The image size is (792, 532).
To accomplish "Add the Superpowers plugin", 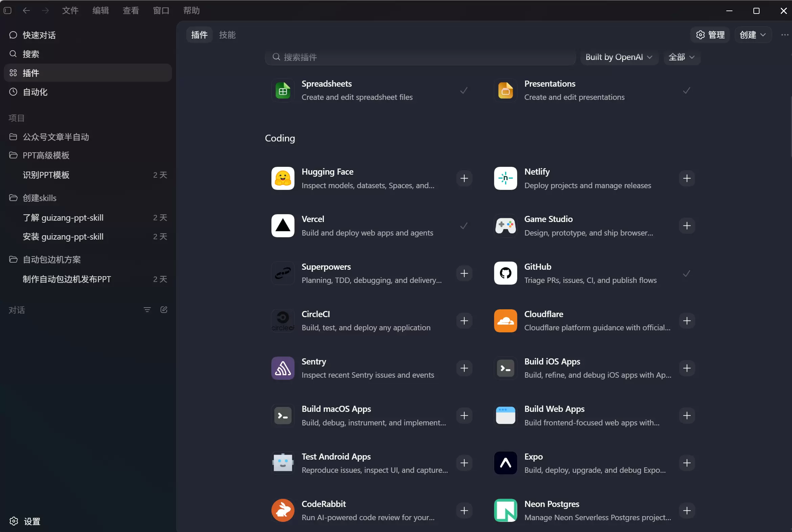I will coord(464,273).
